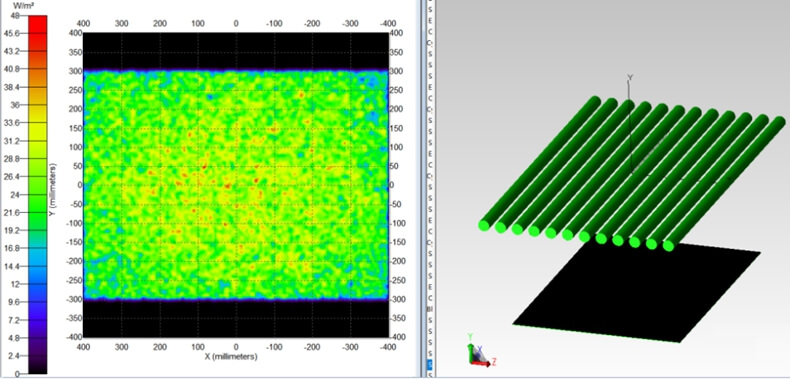This screenshot has height=379, width=790.
Task: Select the rightmost green cylinder end cap
Action: point(668,246)
